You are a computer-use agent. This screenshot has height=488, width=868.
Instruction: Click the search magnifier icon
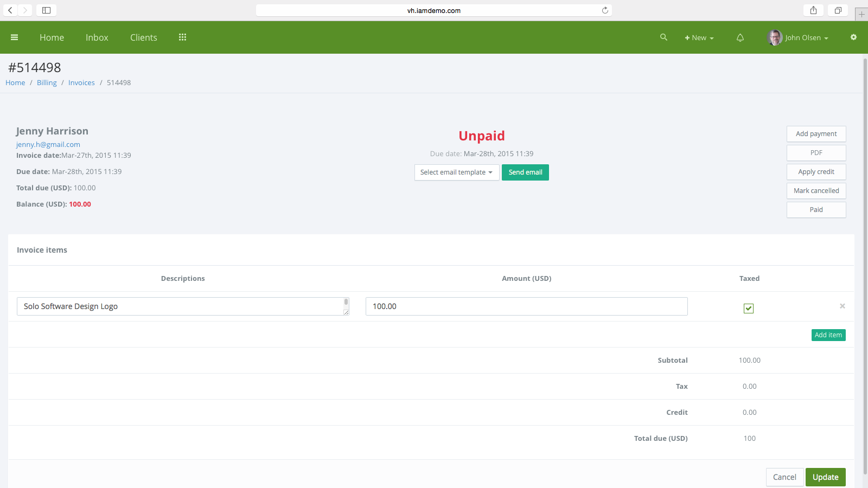pos(663,37)
